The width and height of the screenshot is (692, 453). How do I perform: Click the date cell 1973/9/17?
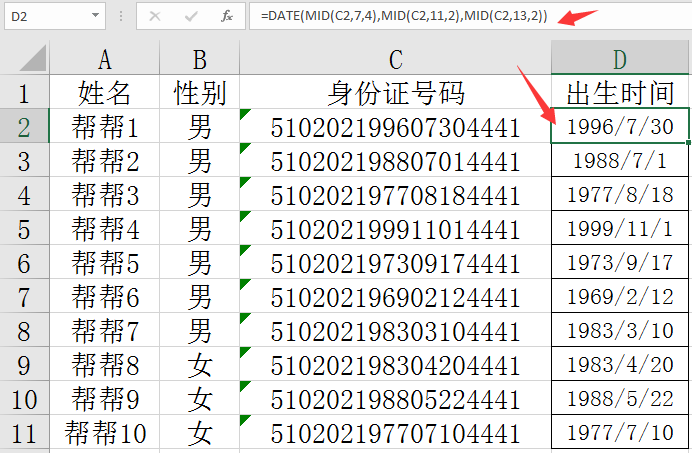point(620,262)
